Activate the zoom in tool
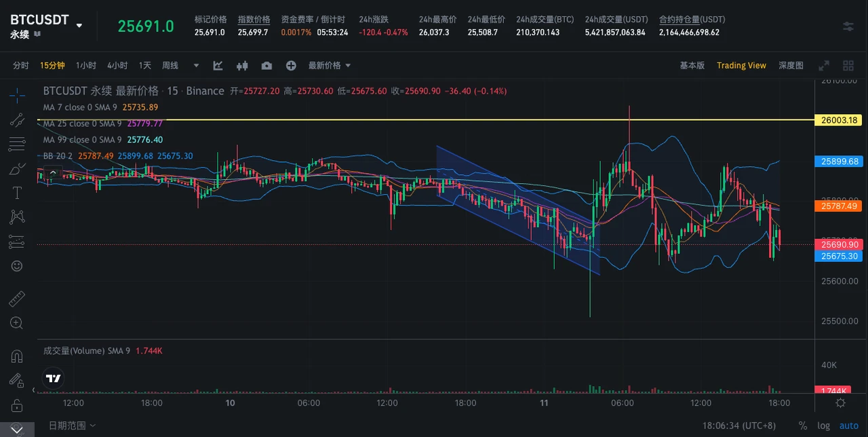Image resolution: width=868 pixels, height=437 pixels. point(17,323)
